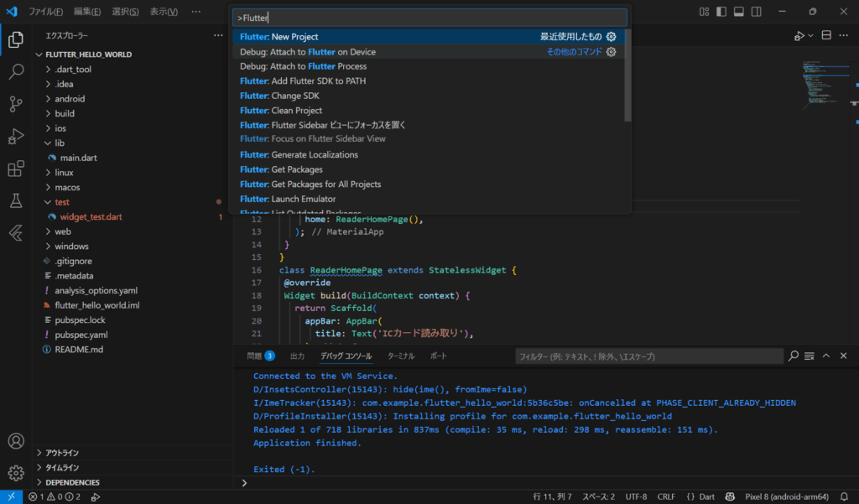
Task: Select Flutter: Clean Project command
Action: pos(429,110)
